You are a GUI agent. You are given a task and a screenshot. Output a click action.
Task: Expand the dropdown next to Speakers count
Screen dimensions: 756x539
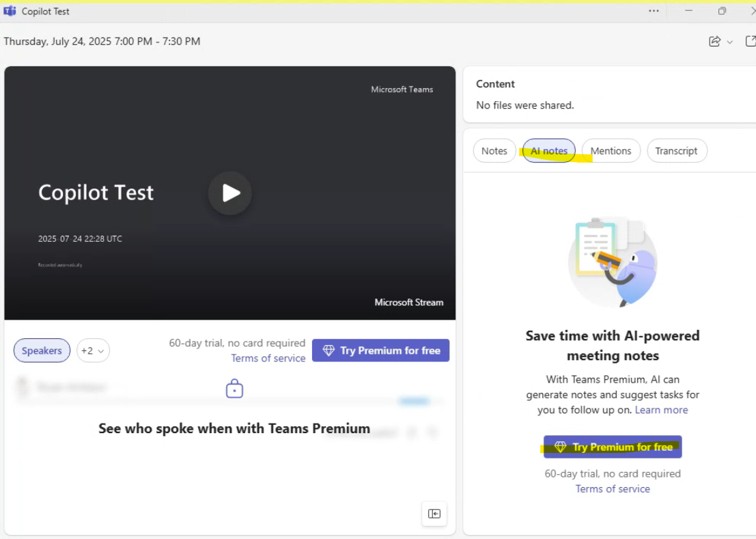99,350
